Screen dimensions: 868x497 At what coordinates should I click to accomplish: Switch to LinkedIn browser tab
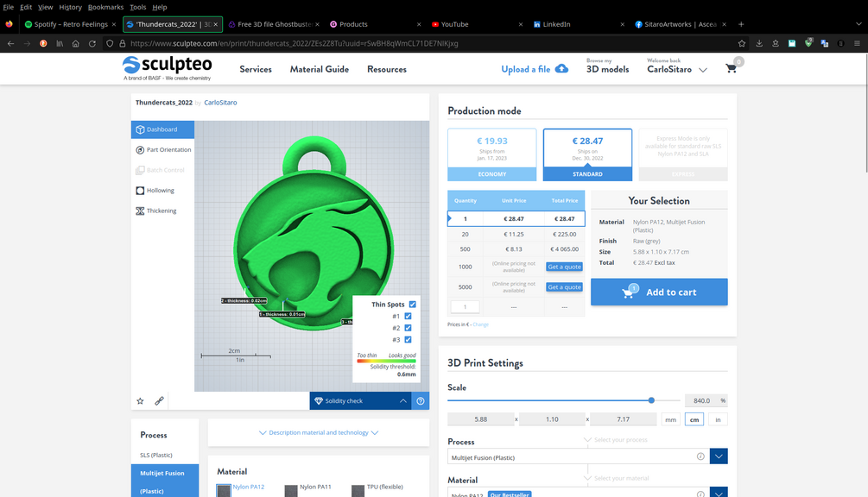click(x=579, y=24)
